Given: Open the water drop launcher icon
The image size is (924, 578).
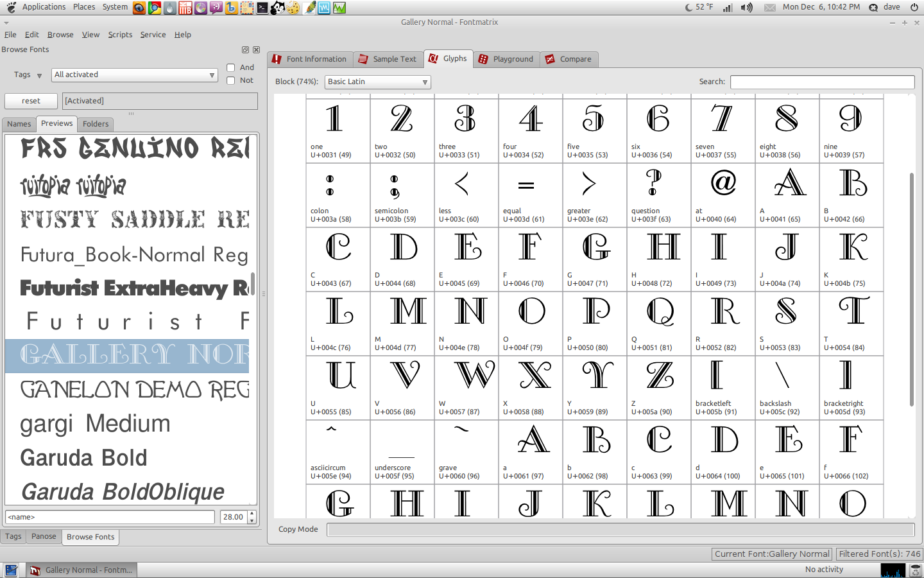Looking at the screenshot, I should point(170,8).
